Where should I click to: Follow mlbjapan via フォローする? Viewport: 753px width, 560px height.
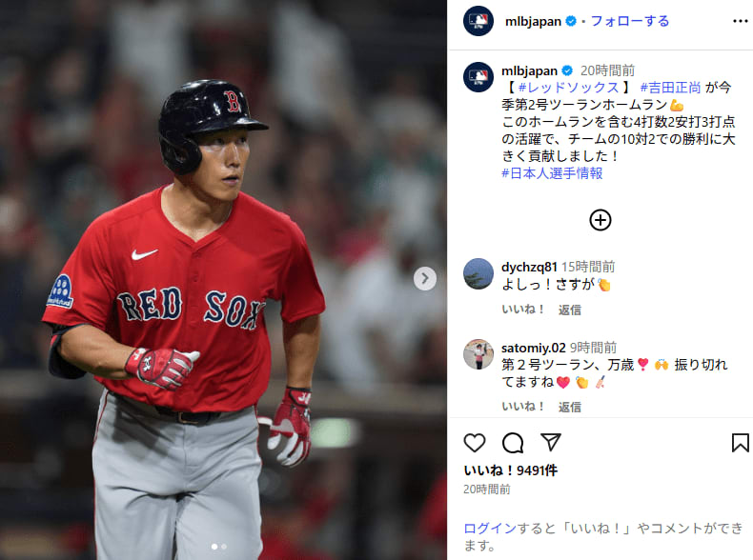click(630, 21)
